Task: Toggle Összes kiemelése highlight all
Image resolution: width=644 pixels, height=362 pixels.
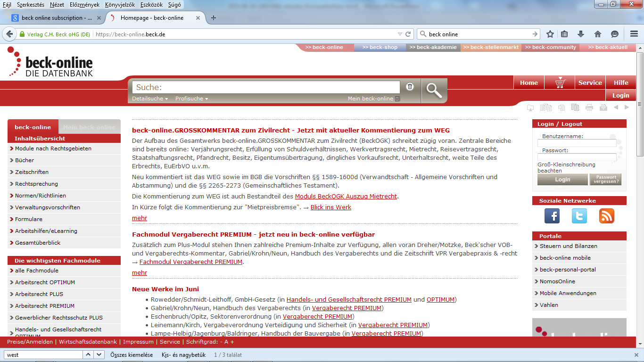Action: pos(132,355)
